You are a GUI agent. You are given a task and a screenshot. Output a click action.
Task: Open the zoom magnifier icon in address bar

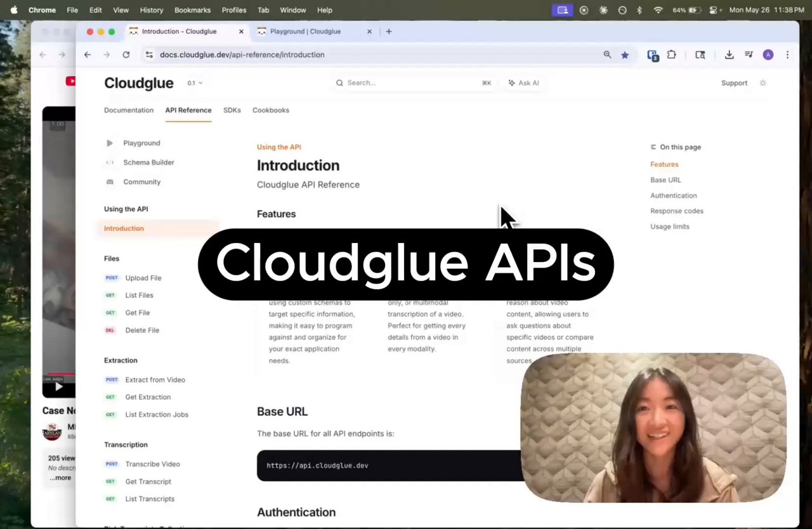tap(607, 55)
